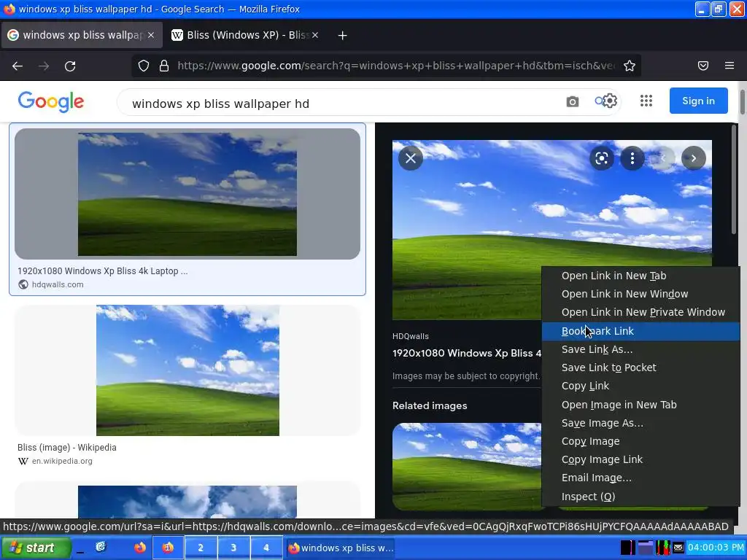Screen dimensions: 747x560
Task: Open the Firefox application menu
Action: point(729,66)
